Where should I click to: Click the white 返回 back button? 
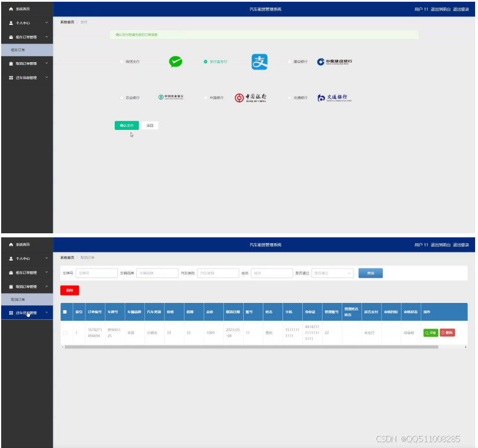tap(150, 125)
